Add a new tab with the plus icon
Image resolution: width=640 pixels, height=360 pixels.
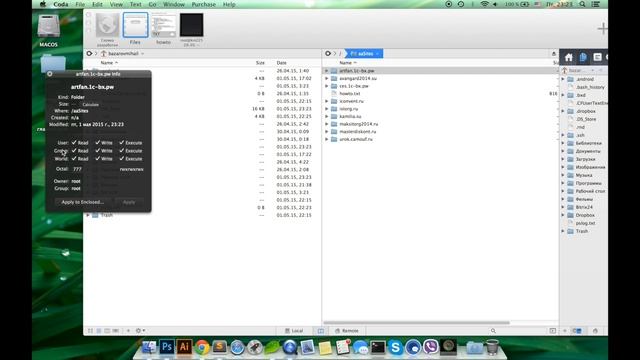click(602, 29)
